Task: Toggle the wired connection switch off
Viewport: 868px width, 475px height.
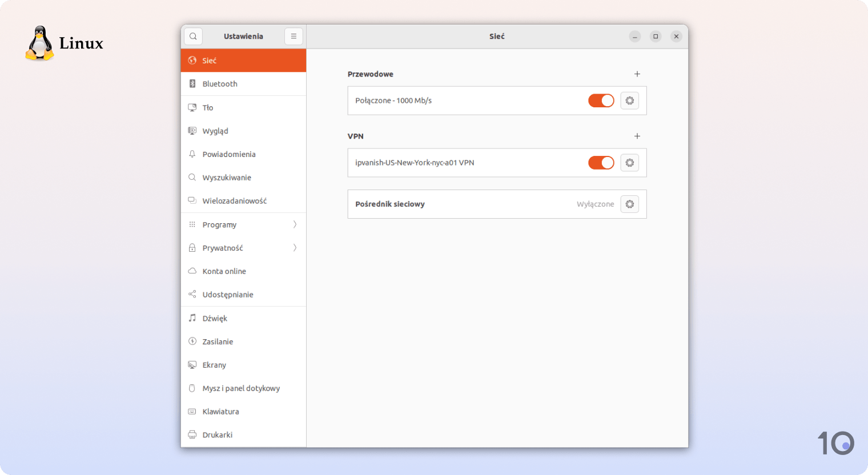Action: [601, 100]
